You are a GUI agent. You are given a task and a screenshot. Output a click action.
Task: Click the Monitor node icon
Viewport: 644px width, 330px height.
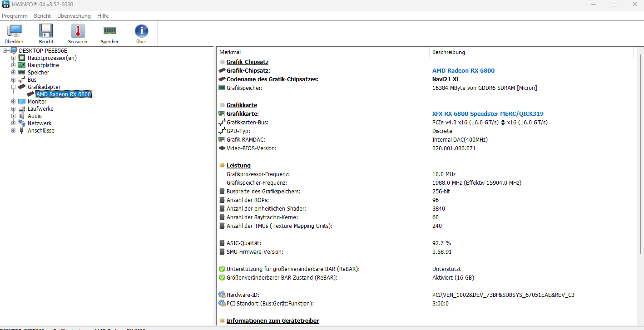(22, 101)
